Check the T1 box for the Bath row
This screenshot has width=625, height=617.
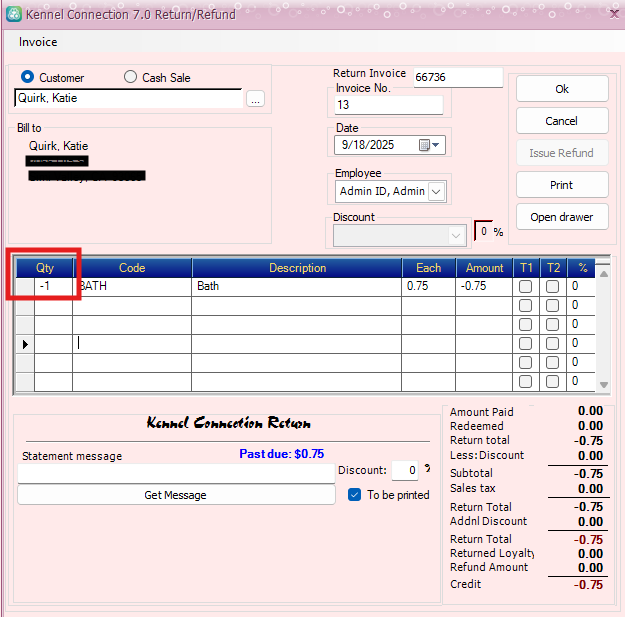pyautogui.click(x=526, y=287)
